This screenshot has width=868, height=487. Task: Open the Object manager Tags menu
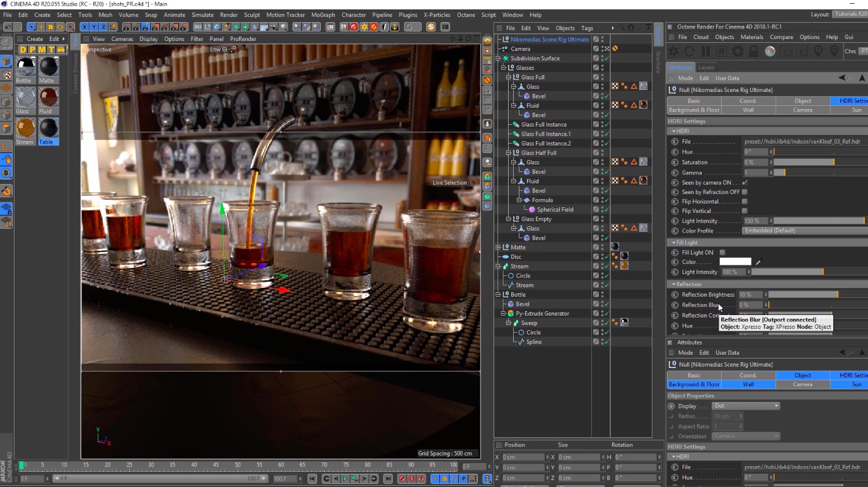pyautogui.click(x=587, y=28)
